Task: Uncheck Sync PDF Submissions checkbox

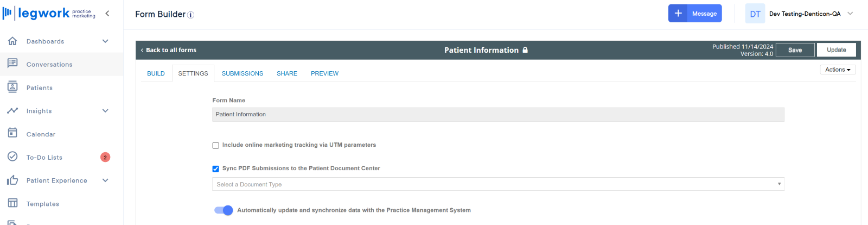Action: pos(215,168)
